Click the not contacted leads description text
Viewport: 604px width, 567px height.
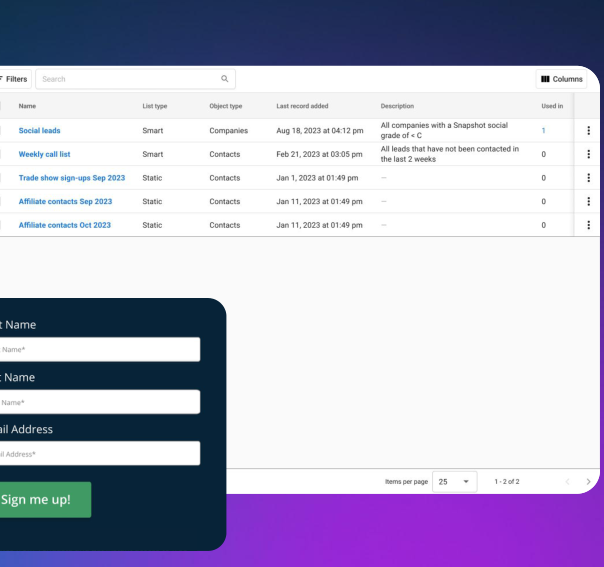pos(450,154)
